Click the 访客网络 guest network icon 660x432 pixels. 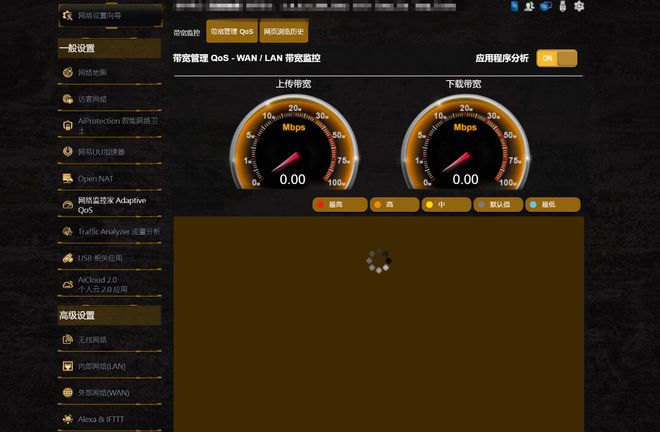[67, 99]
